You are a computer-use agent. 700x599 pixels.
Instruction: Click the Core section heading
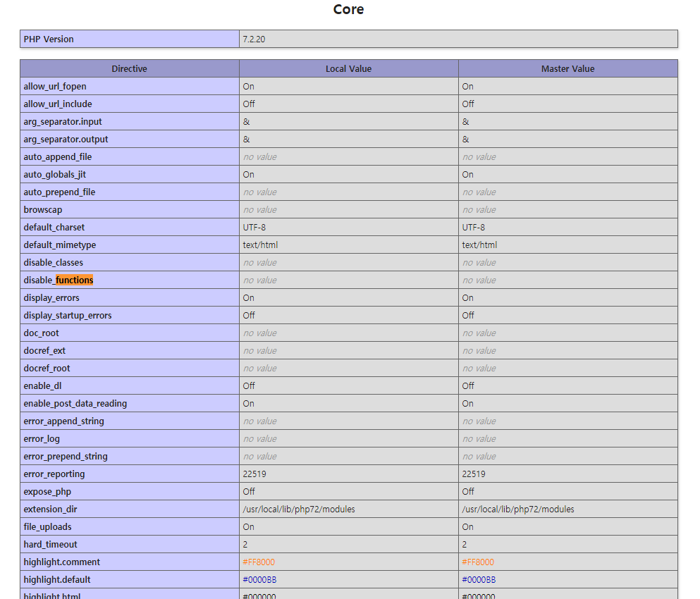click(x=348, y=10)
